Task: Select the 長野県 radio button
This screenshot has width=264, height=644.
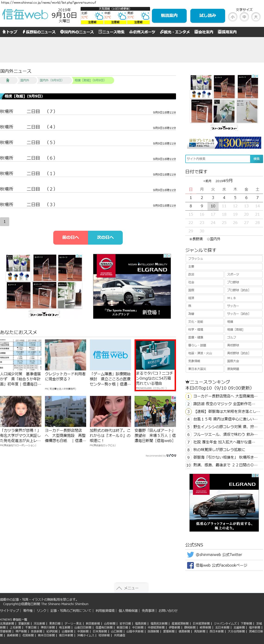Action: (191, 239)
